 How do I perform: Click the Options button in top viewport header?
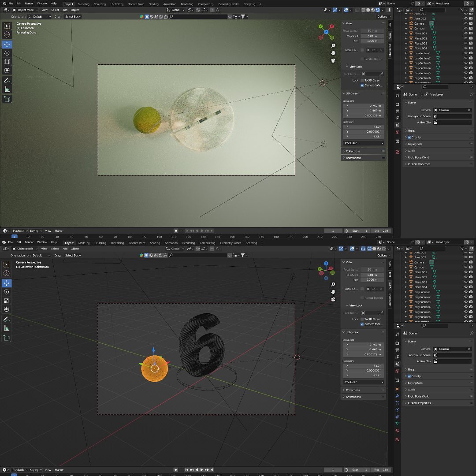click(x=382, y=16)
